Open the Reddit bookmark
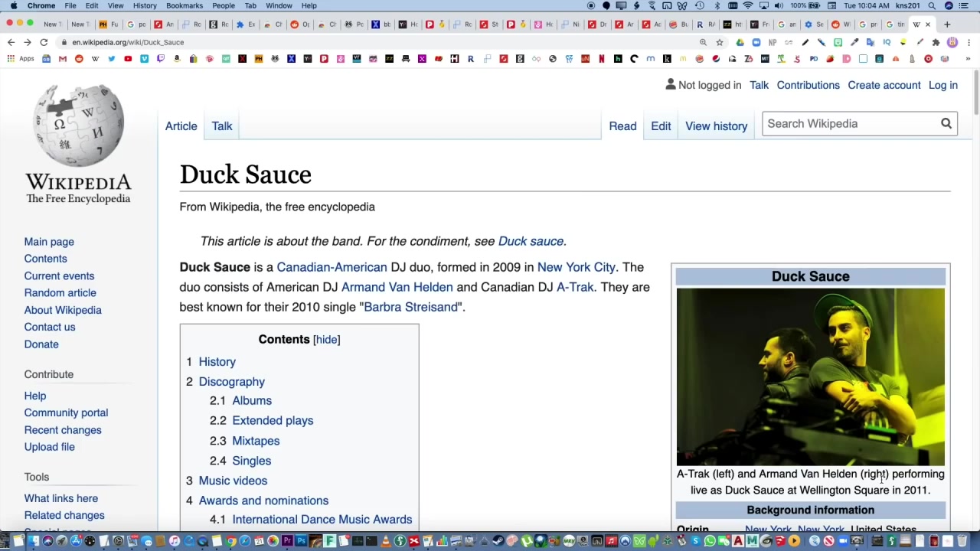Screen dimensions: 980x551 pos(79,59)
